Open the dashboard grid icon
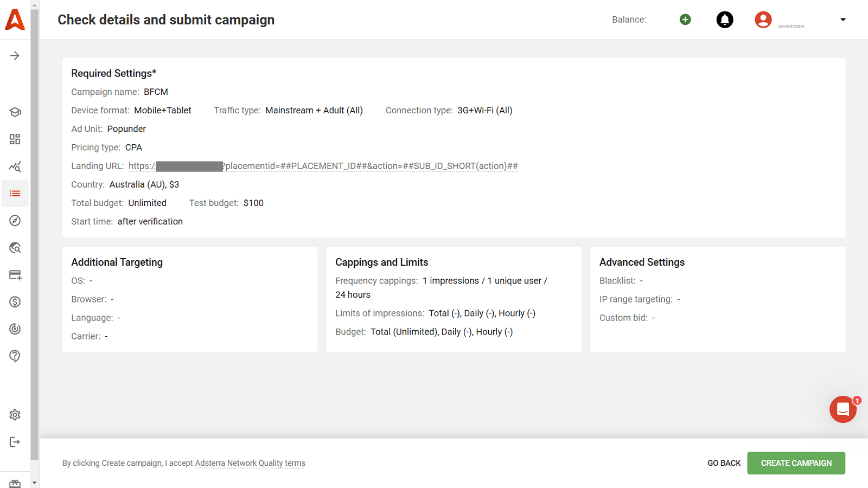Image resolution: width=868 pixels, height=488 pixels. 15,139
